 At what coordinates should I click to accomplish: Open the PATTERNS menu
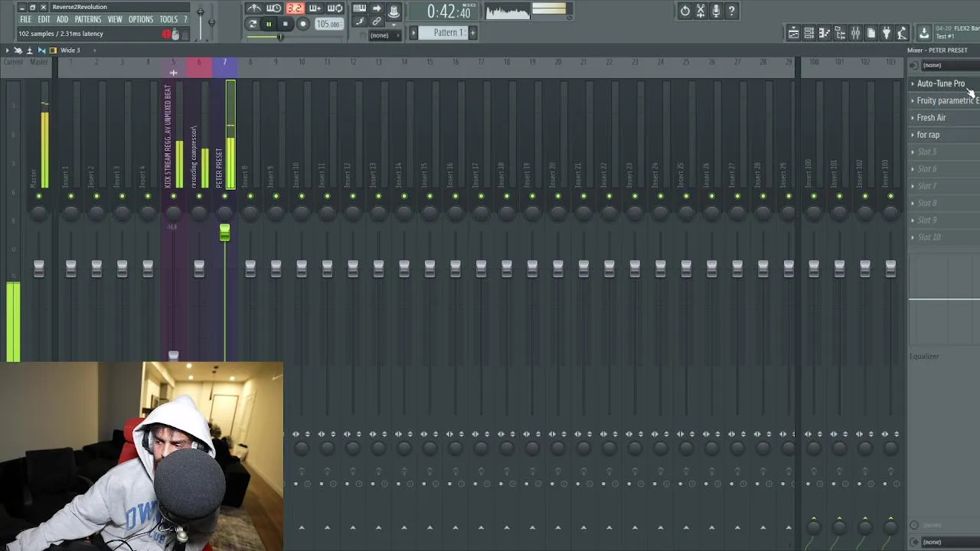88,19
